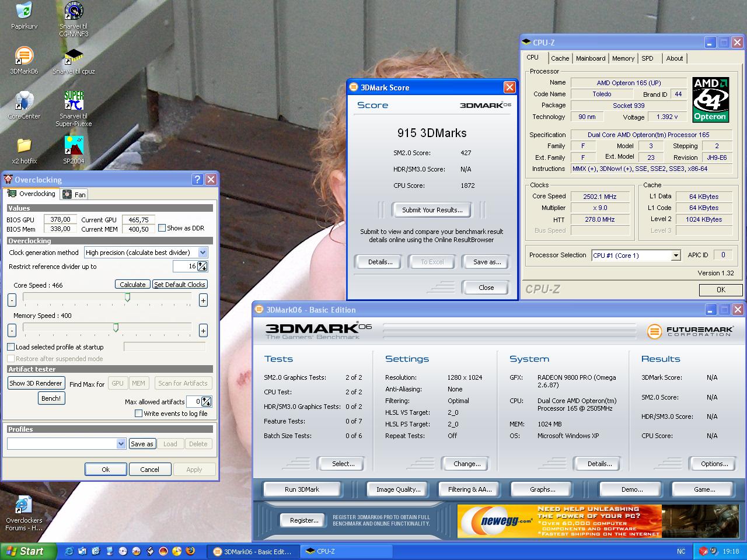Open the Clock generation method dropdown
The height and width of the screenshot is (560, 747).
[203, 253]
